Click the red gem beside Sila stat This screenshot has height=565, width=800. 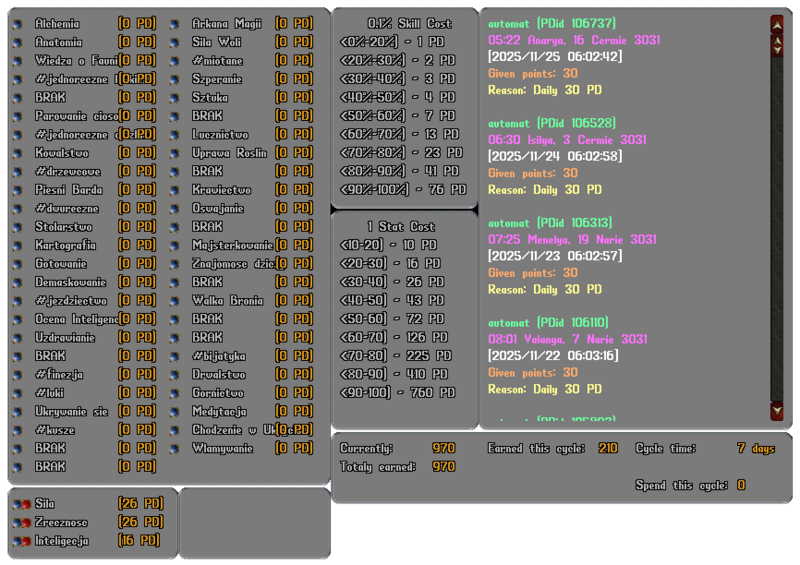tap(25, 505)
